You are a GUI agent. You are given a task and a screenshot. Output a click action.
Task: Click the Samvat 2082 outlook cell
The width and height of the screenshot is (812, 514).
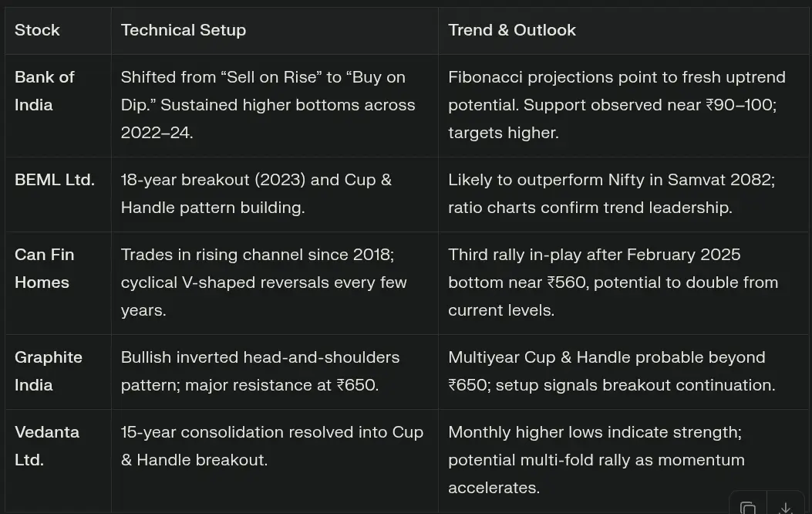(611, 194)
